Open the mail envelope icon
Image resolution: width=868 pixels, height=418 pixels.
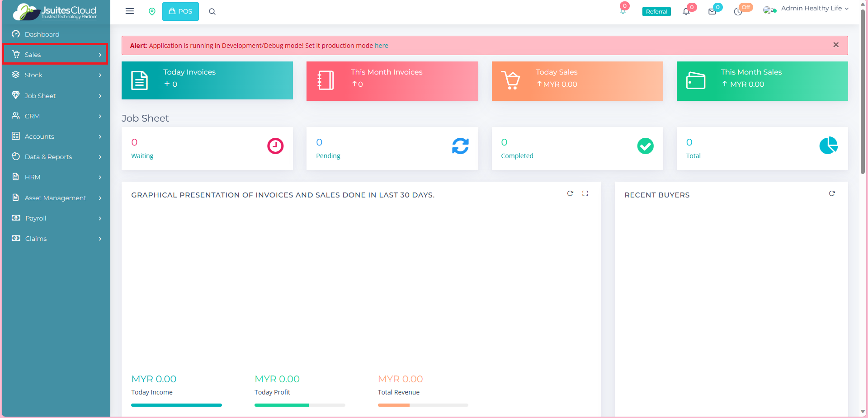pos(712,12)
